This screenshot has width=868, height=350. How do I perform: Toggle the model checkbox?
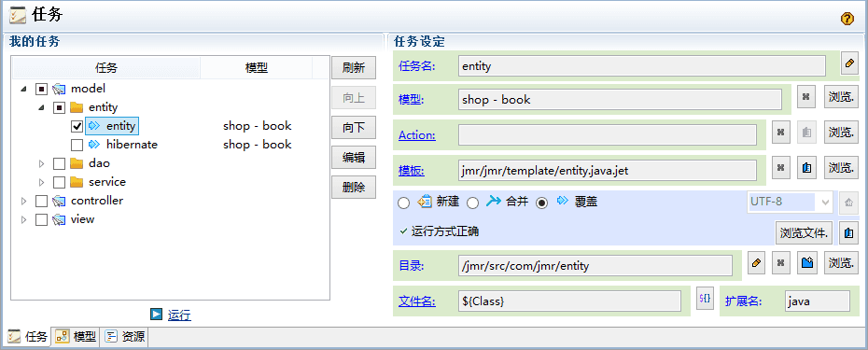tap(41, 90)
